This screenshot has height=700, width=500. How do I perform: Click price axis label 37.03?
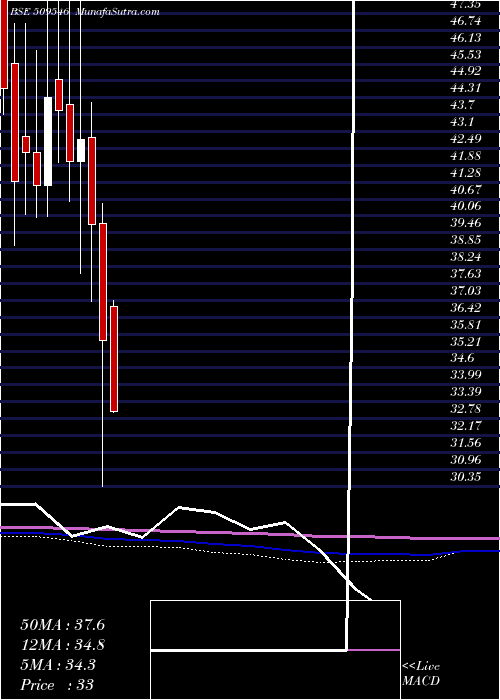click(466, 291)
